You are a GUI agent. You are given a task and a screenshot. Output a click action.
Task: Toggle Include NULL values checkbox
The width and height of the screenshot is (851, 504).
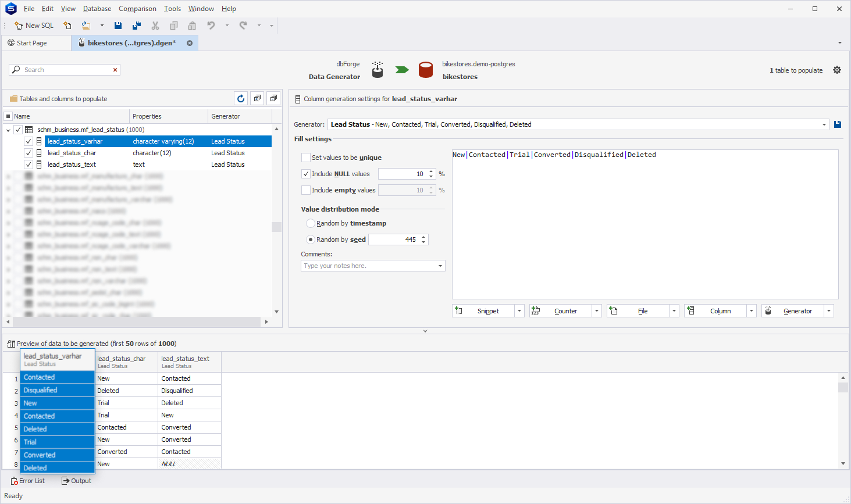[306, 174]
